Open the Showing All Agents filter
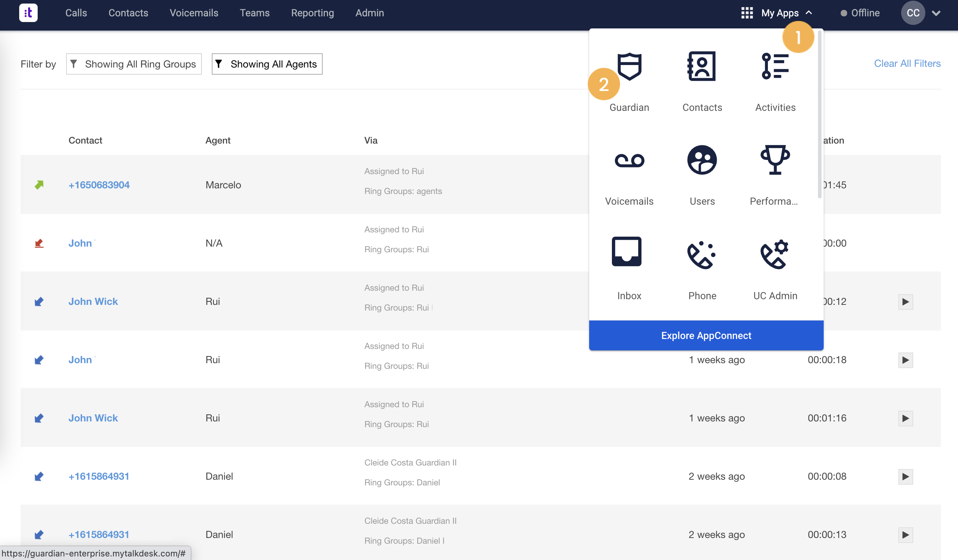 (267, 64)
